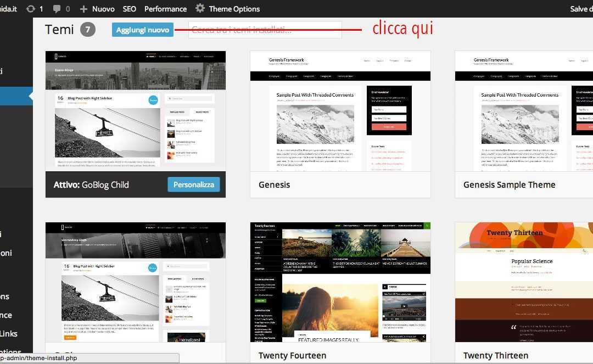Viewport: 593px width, 364px height.
Task: Click the 'Genesis' theme name label
Action: [274, 185]
